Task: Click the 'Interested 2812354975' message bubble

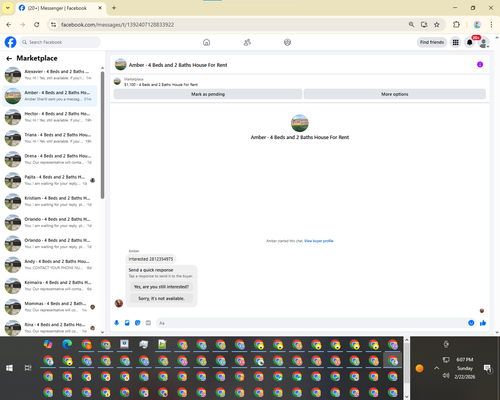Action: tap(151, 259)
